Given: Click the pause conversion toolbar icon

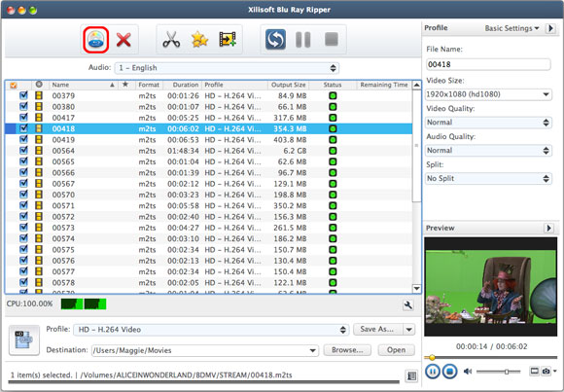Looking at the screenshot, I should tap(302, 40).
